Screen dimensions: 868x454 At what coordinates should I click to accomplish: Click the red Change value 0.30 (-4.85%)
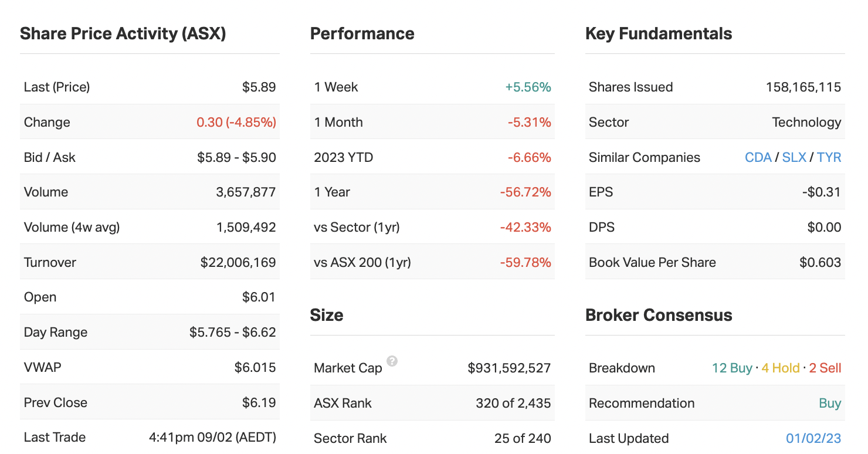point(236,123)
